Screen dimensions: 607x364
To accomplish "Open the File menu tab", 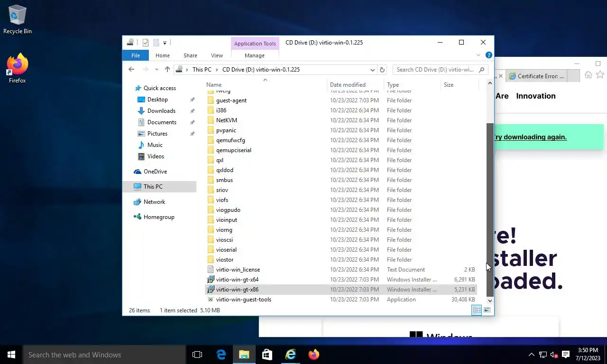I will 136,55.
